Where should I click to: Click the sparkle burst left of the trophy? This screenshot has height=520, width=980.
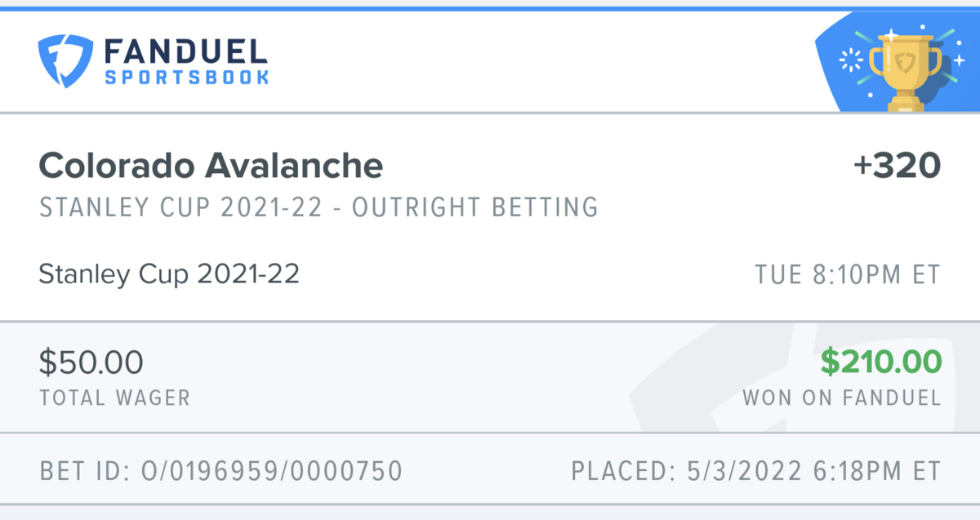(x=850, y=60)
